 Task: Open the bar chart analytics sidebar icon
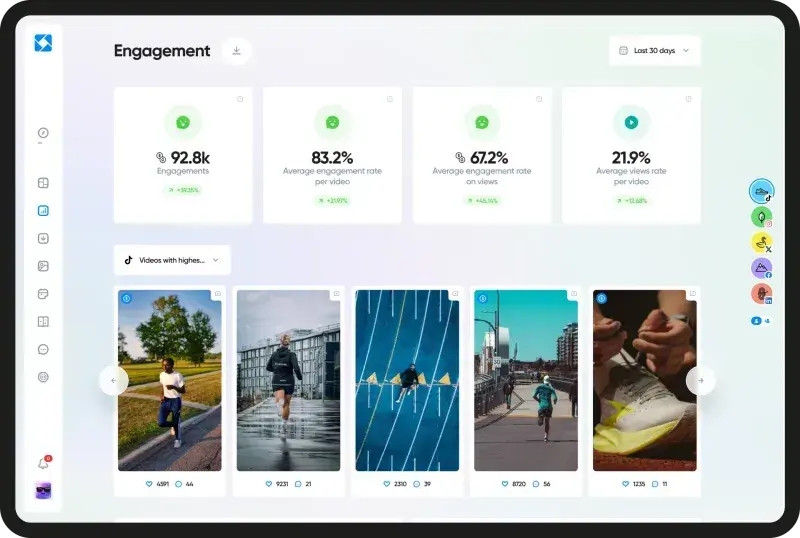click(43, 211)
